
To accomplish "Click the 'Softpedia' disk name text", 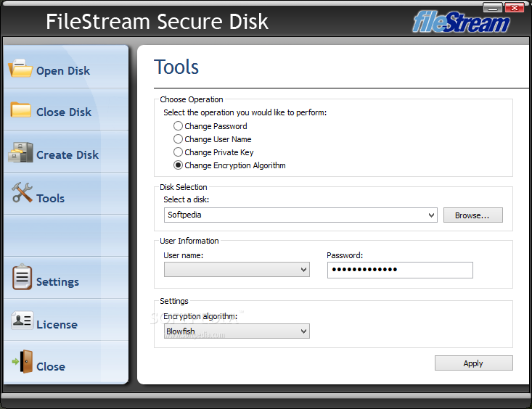I will 184,215.
